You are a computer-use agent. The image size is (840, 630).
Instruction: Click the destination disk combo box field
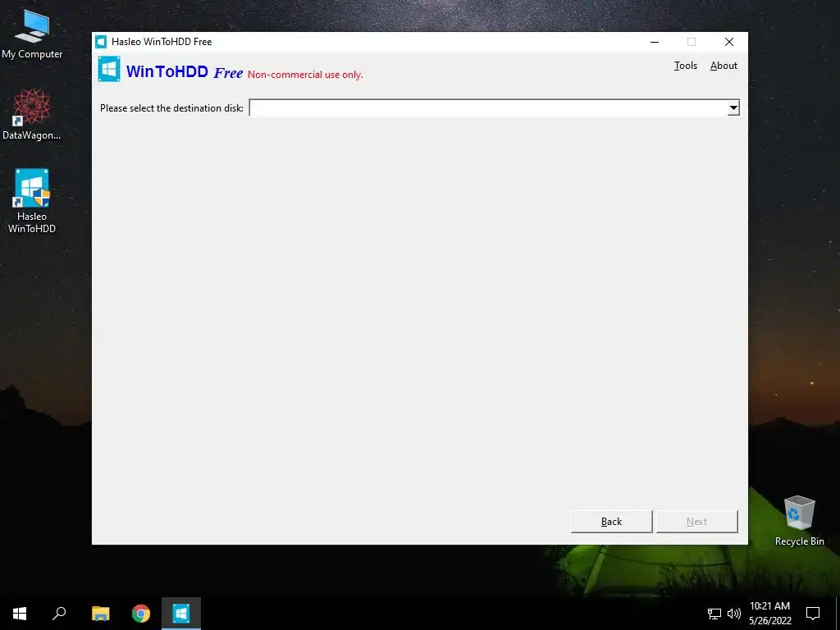pos(494,107)
